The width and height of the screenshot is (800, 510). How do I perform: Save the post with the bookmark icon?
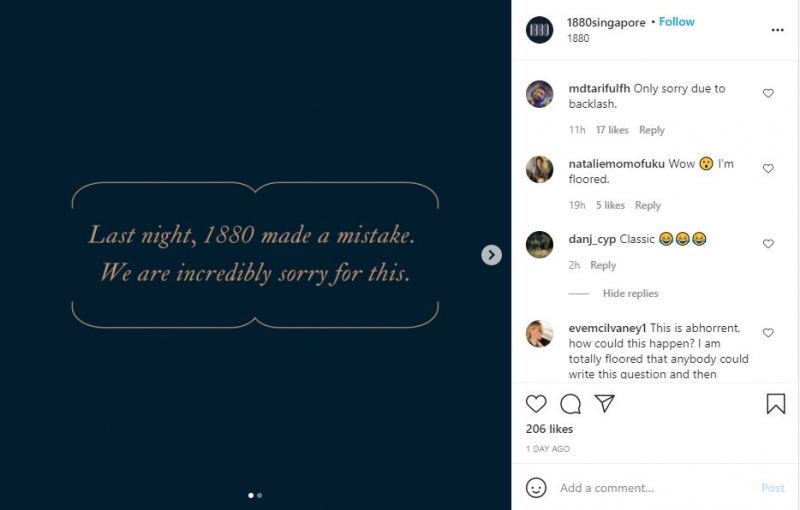[x=776, y=403]
